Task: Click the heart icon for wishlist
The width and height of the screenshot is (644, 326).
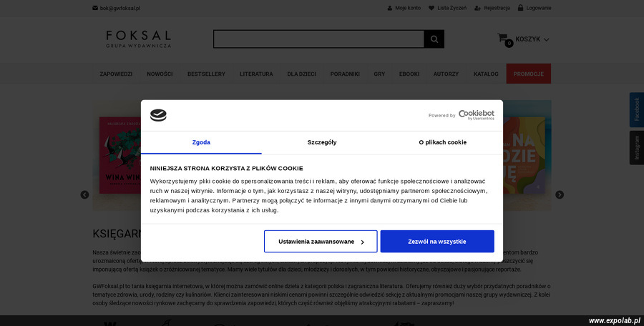Action: pyautogui.click(x=431, y=8)
